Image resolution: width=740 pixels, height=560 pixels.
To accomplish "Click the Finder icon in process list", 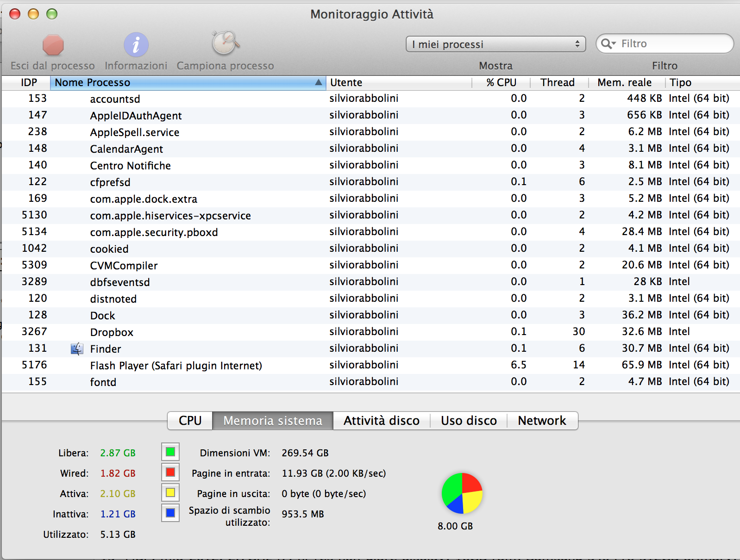I will (x=77, y=348).
